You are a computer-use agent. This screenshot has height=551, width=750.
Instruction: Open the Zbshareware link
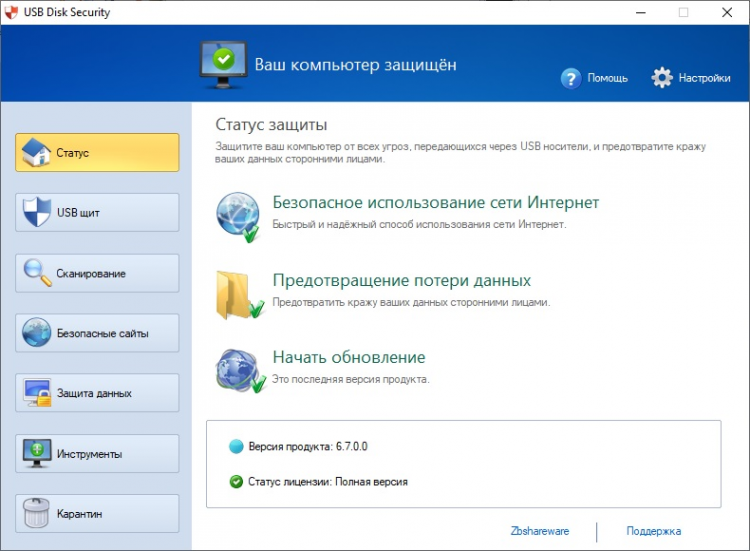point(540,531)
